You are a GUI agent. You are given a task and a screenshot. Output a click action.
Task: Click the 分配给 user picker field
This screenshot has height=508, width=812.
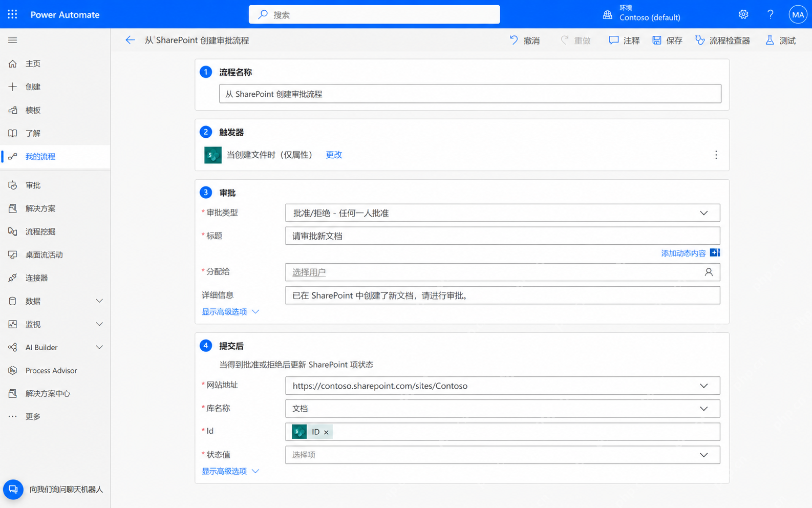pyautogui.click(x=503, y=272)
